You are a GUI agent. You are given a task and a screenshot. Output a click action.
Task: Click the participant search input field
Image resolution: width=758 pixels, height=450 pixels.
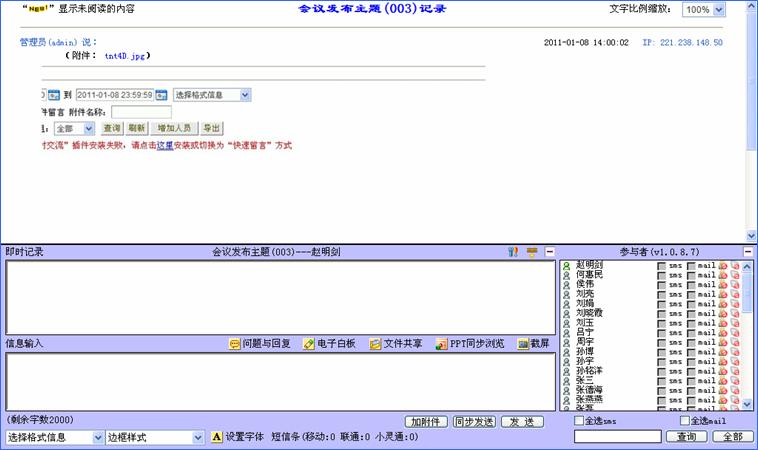(617, 437)
